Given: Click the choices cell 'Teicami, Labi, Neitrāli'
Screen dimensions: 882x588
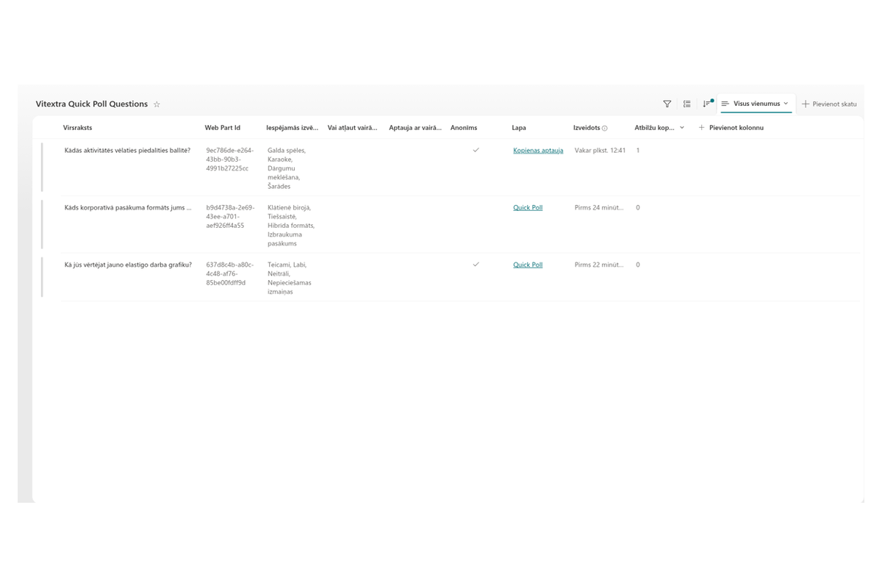Looking at the screenshot, I should 290,278.
